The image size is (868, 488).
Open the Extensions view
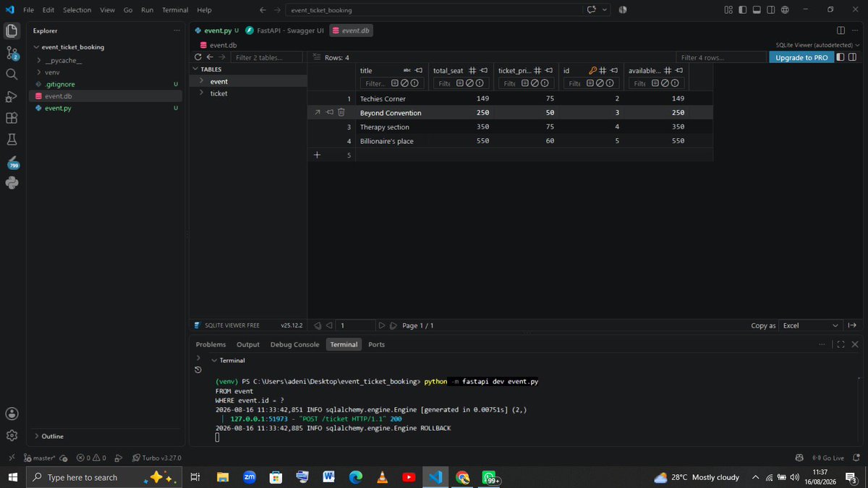(x=12, y=118)
